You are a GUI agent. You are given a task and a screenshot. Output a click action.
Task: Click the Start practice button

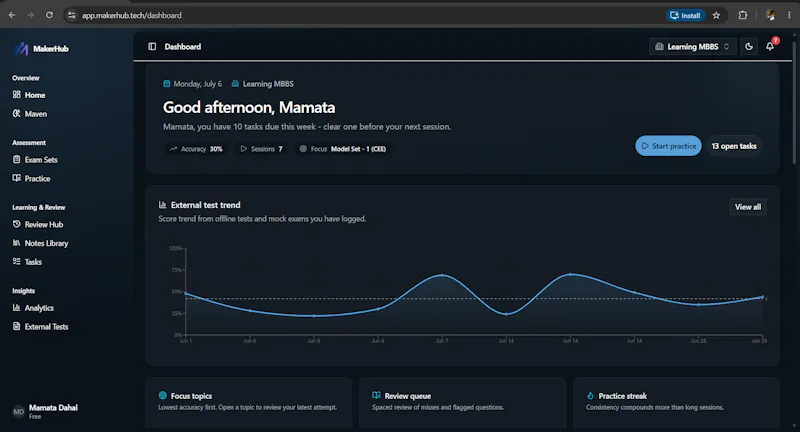pos(668,146)
